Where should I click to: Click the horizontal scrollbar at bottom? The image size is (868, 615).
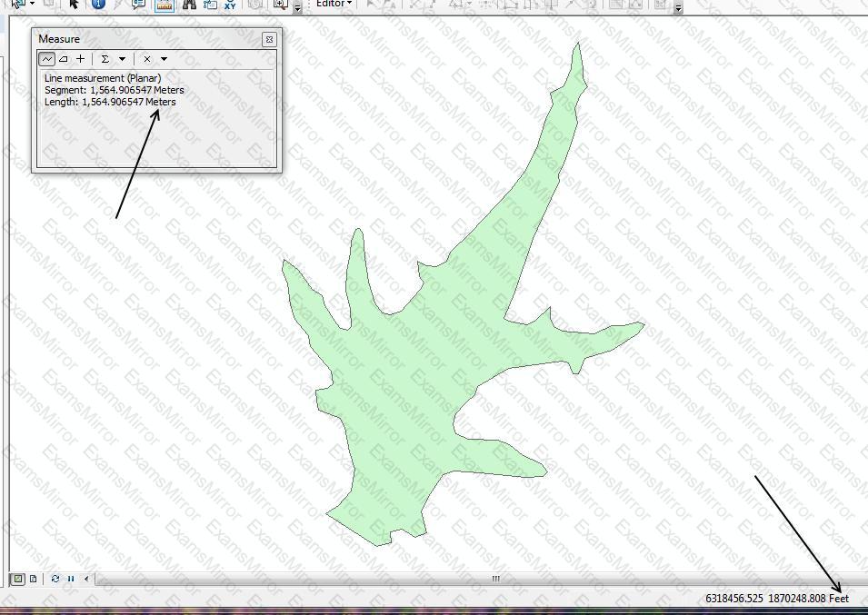(495, 579)
